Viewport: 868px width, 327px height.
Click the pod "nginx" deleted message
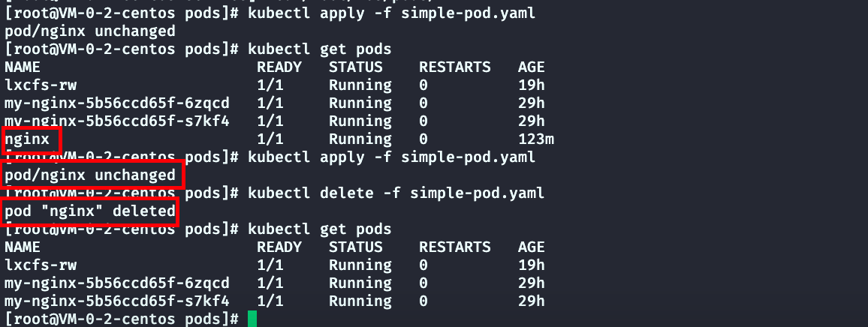90,211
